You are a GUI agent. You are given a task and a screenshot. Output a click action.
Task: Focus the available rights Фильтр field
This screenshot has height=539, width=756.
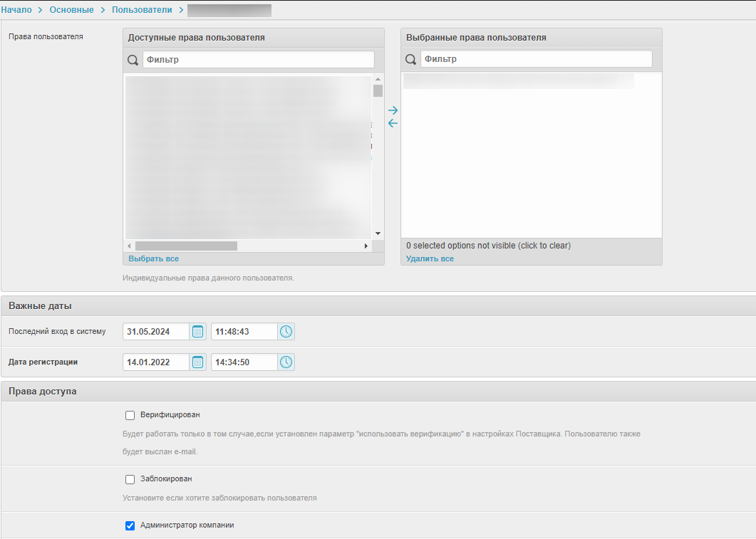coord(258,60)
